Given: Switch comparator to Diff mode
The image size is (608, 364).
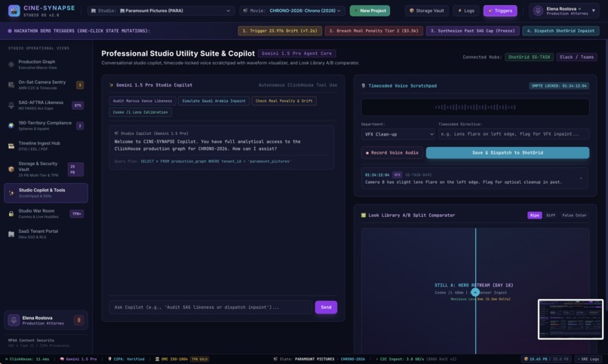Looking at the screenshot, I should pyautogui.click(x=551, y=216).
